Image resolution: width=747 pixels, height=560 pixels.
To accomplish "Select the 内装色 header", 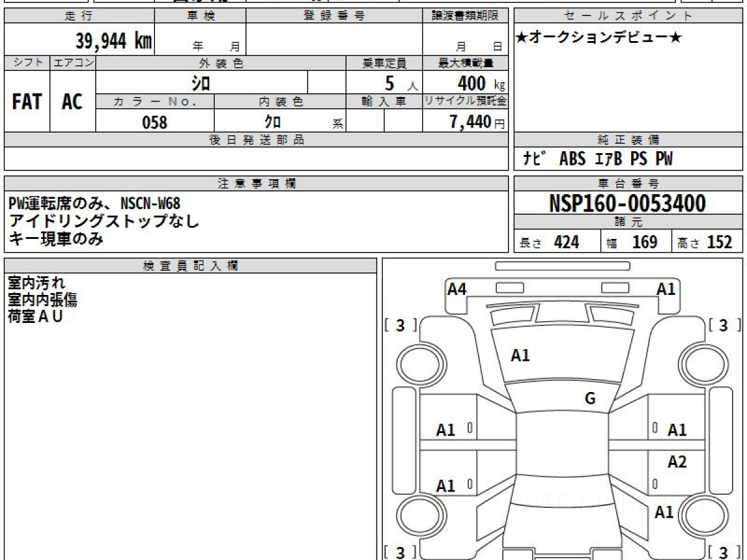I will click(x=280, y=102).
